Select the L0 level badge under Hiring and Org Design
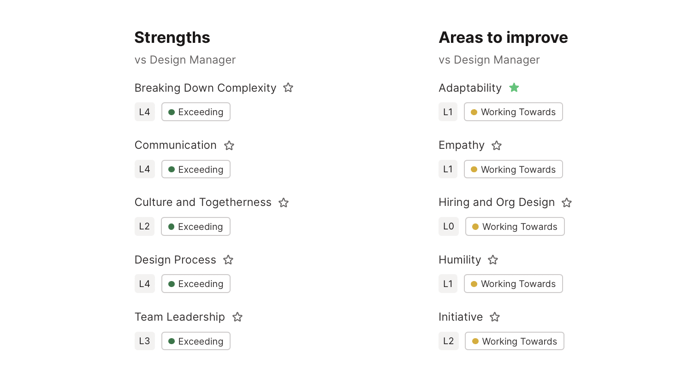The image size is (688, 387). pos(448,226)
